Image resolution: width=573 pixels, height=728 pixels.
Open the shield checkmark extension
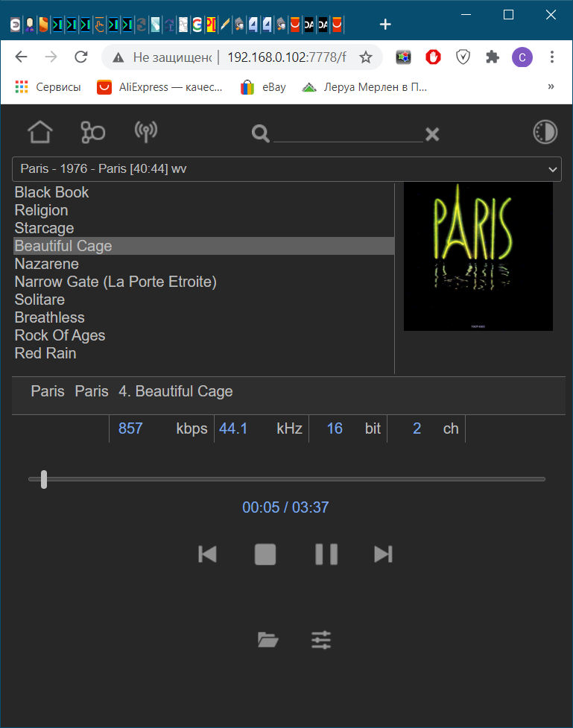(x=463, y=57)
